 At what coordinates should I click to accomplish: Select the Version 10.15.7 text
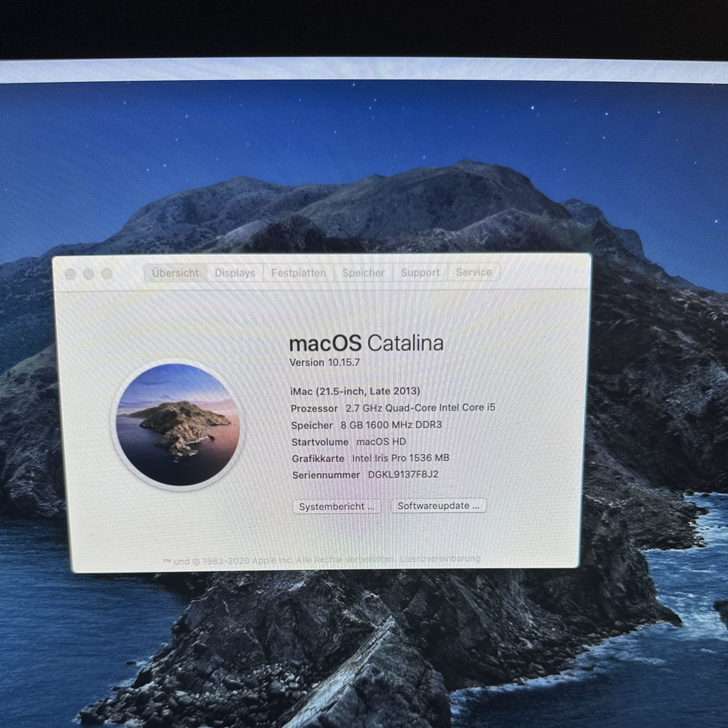pyautogui.click(x=325, y=363)
